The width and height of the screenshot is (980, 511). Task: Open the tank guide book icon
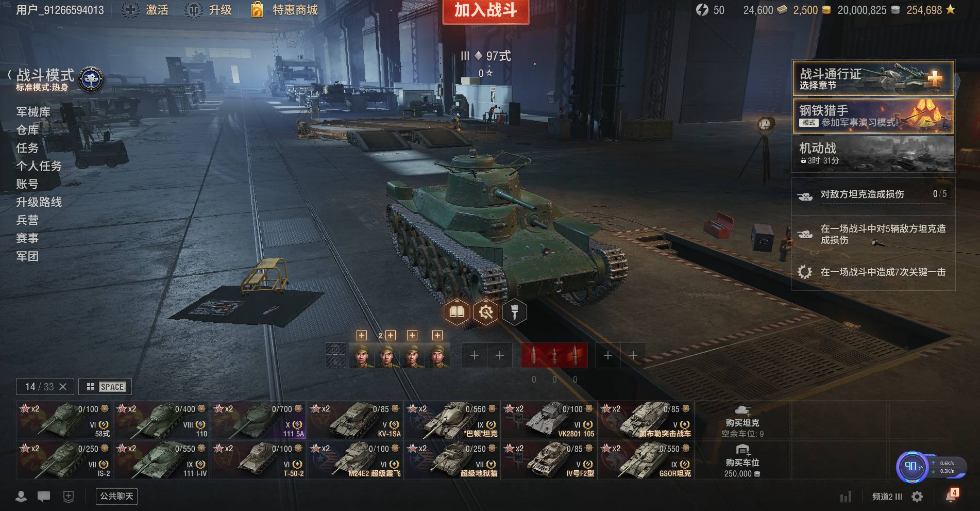(457, 312)
